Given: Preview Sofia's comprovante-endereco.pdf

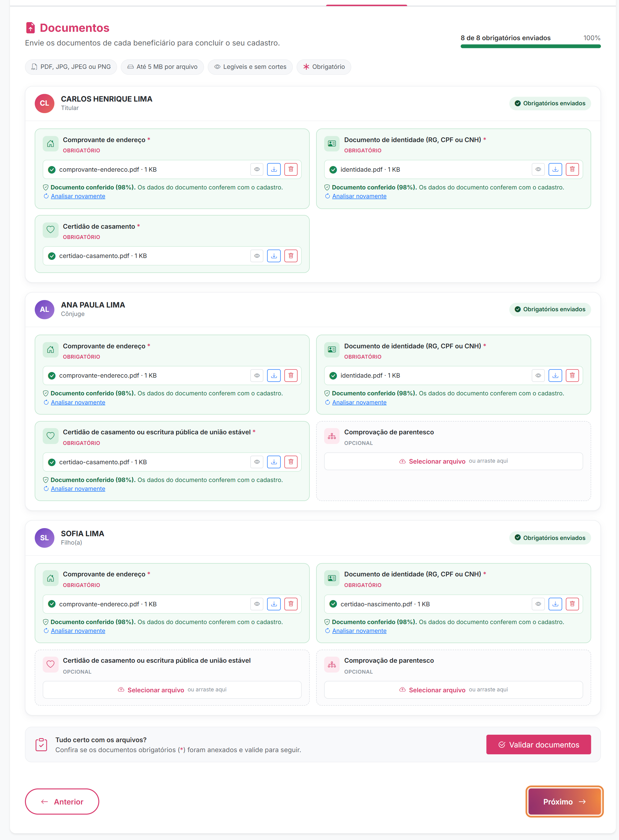Looking at the screenshot, I should [x=257, y=604].
